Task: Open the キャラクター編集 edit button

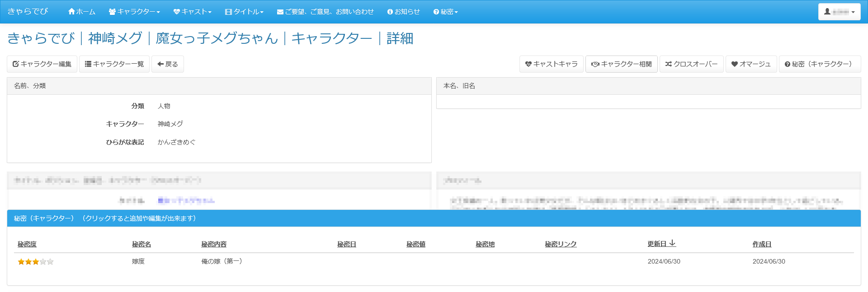Action: [42, 64]
